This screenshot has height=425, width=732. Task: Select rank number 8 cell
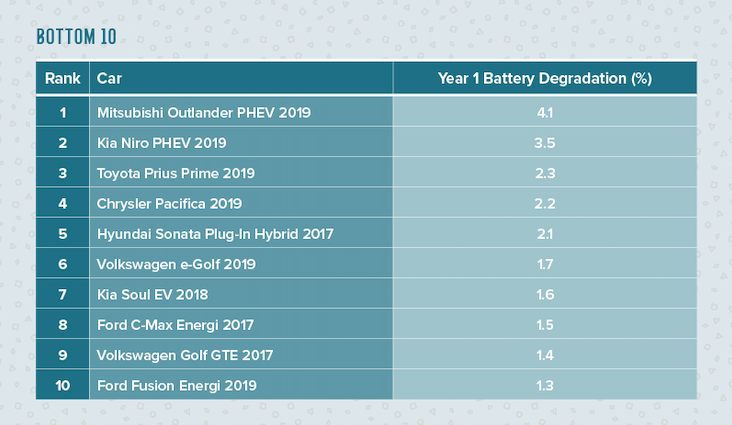[63, 325]
